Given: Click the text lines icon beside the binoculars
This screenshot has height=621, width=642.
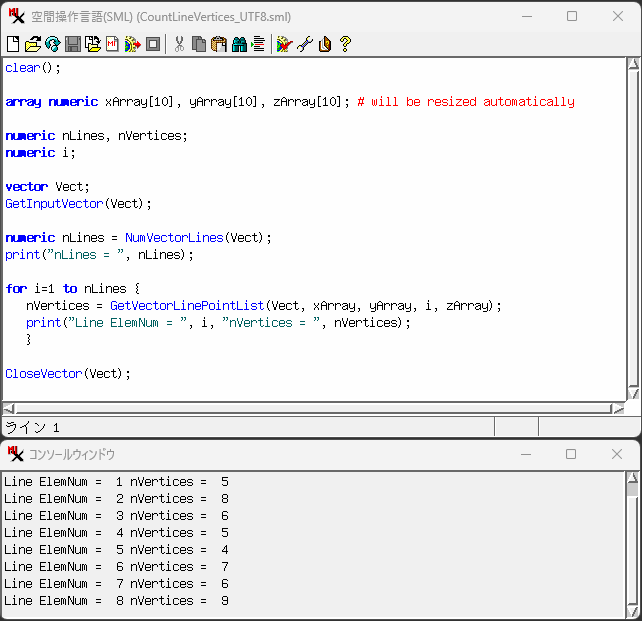Looking at the screenshot, I should tap(258, 44).
